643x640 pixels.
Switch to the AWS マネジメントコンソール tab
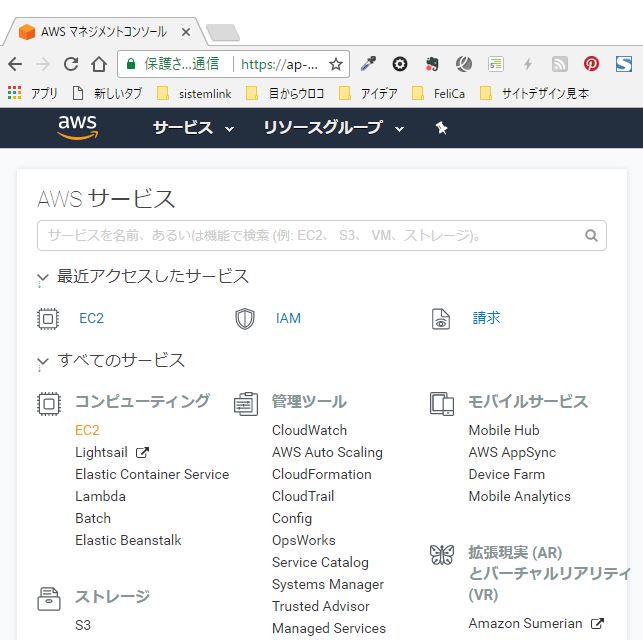click(103, 32)
